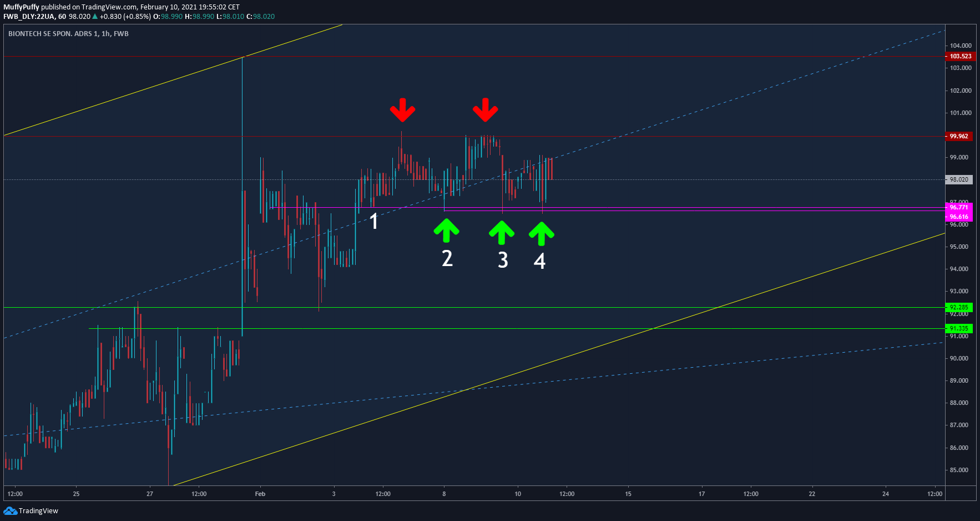Click the 88.000 price axis tick

tap(959, 403)
